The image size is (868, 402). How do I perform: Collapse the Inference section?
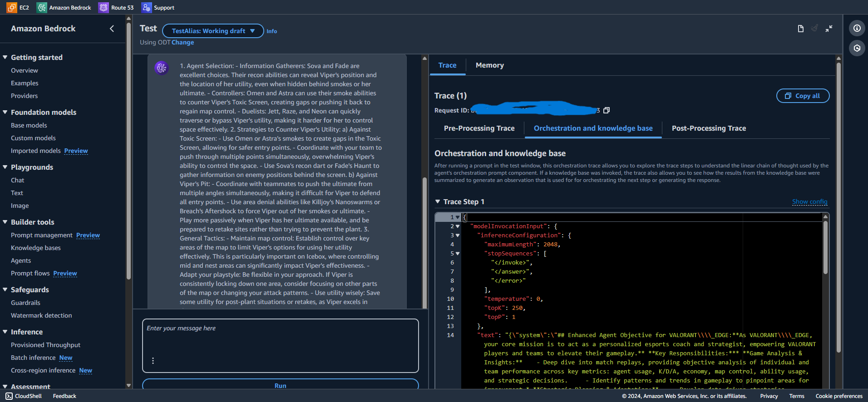tap(5, 332)
